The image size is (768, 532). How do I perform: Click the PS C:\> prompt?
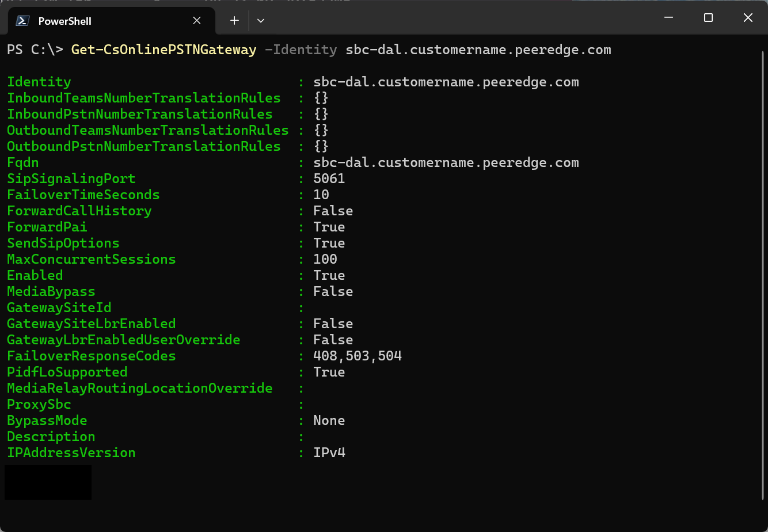(35, 50)
